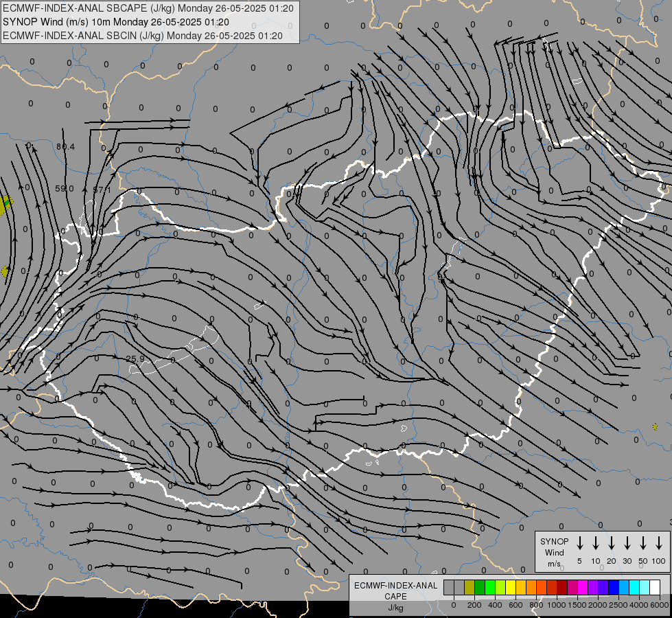Click the 1500 tick label on CAPE scale
This screenshot has width=672, height=618.
pos(577,605)
